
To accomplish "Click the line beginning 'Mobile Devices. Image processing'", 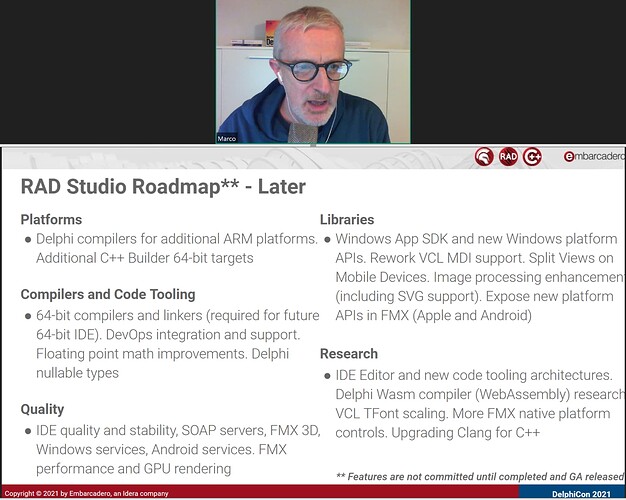I will [x=479, y=277].
